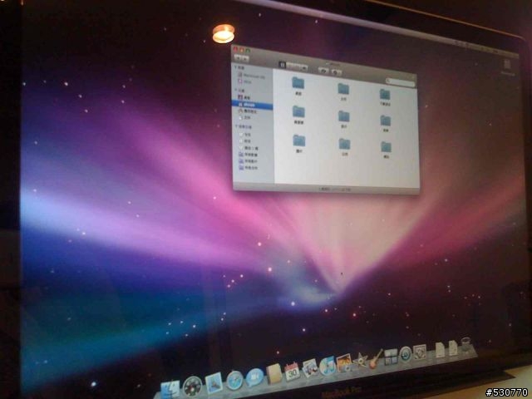Open the Mail stamp icon in Dock
532x399 pixels.
[x=214, y=382]
